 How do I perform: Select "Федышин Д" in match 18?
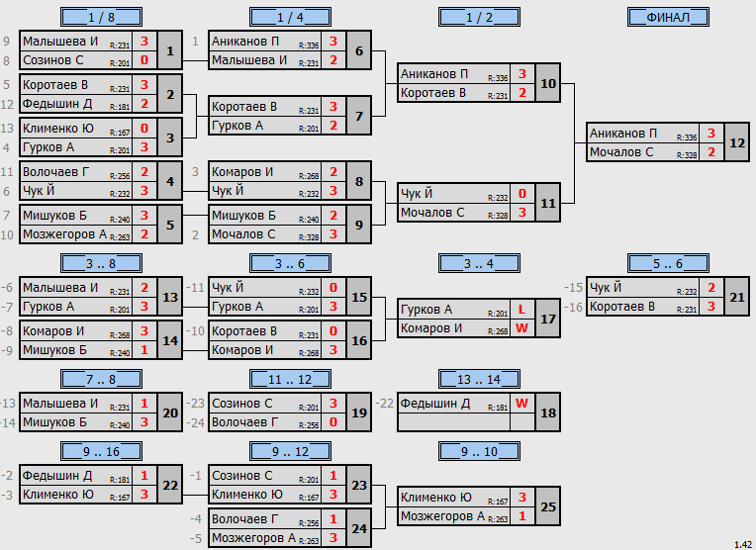(x=434, y=403)
